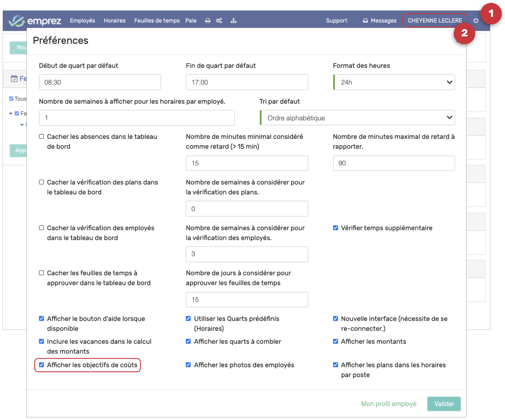
Task: Click the Valider button
Action: click(x=444, y=404)
